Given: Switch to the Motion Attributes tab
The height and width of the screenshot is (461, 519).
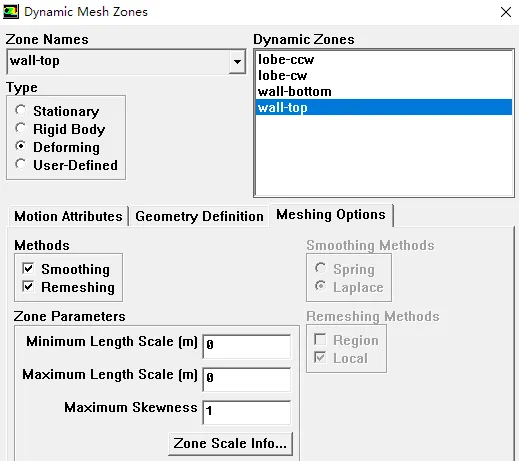Looking at the screenshot, I should point(68,216).
